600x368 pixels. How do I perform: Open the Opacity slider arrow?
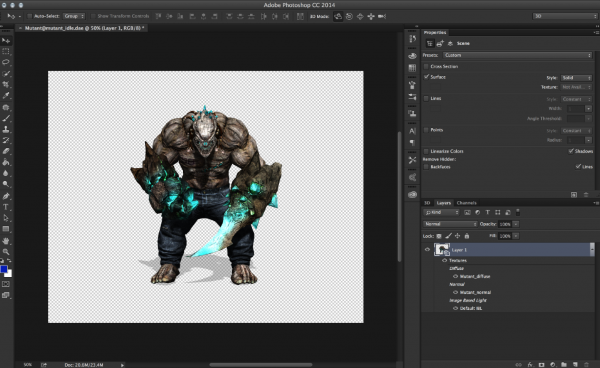point(516,224)
